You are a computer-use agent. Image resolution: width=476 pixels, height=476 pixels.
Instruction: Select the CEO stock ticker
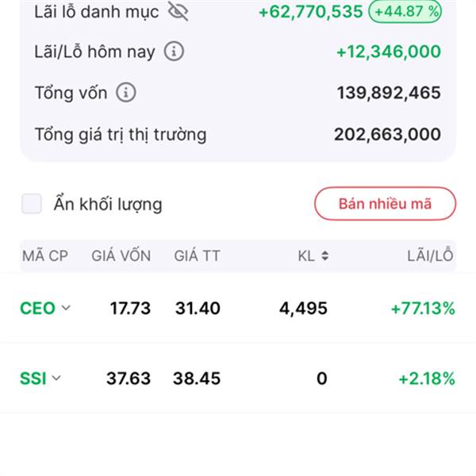(x=37, y=308)
